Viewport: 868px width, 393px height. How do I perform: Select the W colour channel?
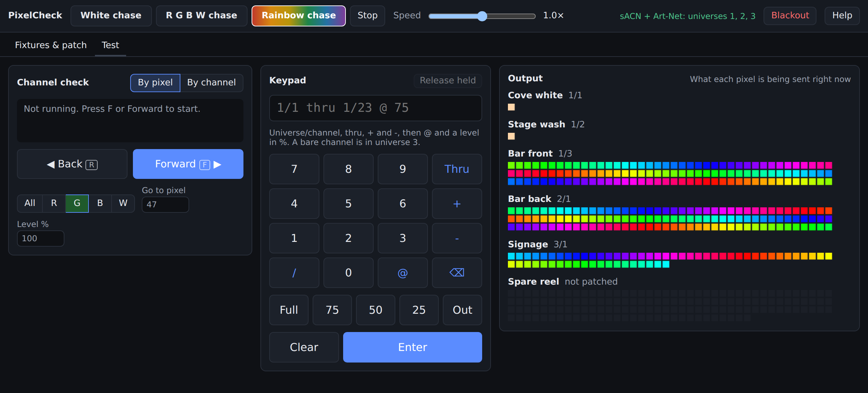pos(123,203)
